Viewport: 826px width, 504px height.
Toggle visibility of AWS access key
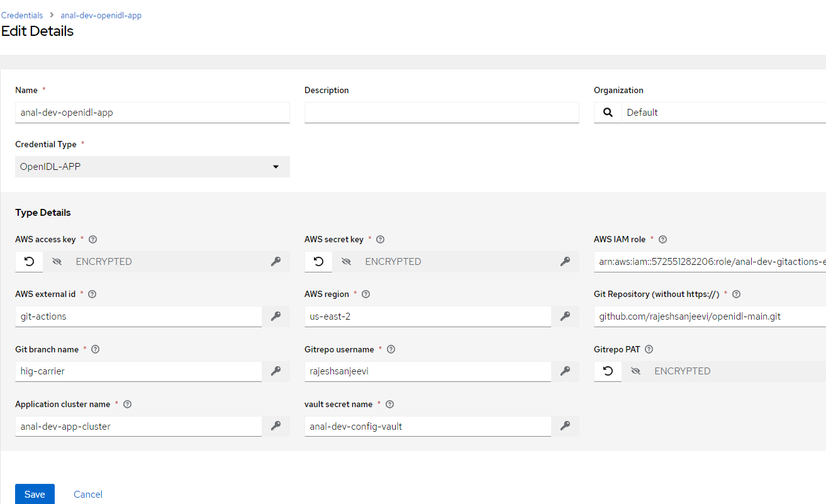57,262
